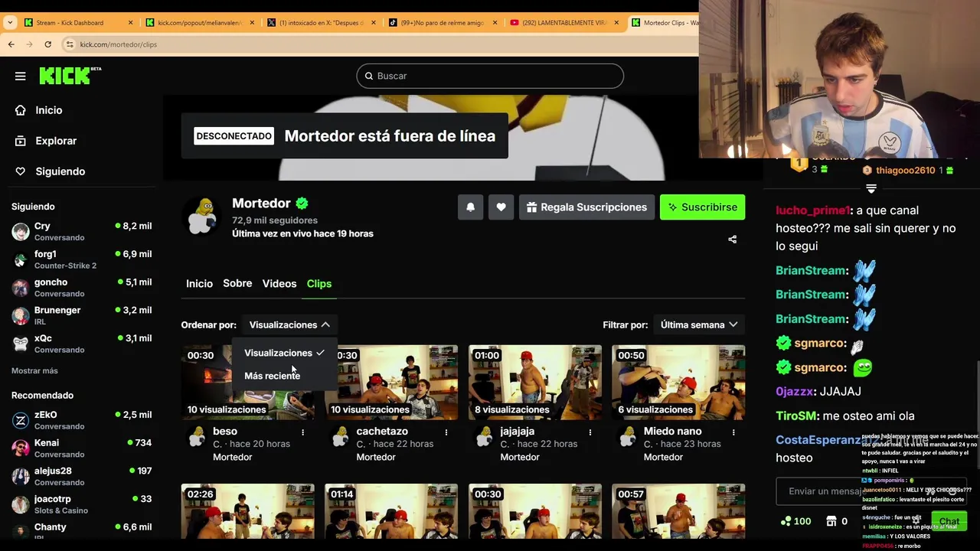The image size is (980, 551).
Task: Switch to the LAMENTABLEMENTE YouTube tab
Action: point(564,23)
